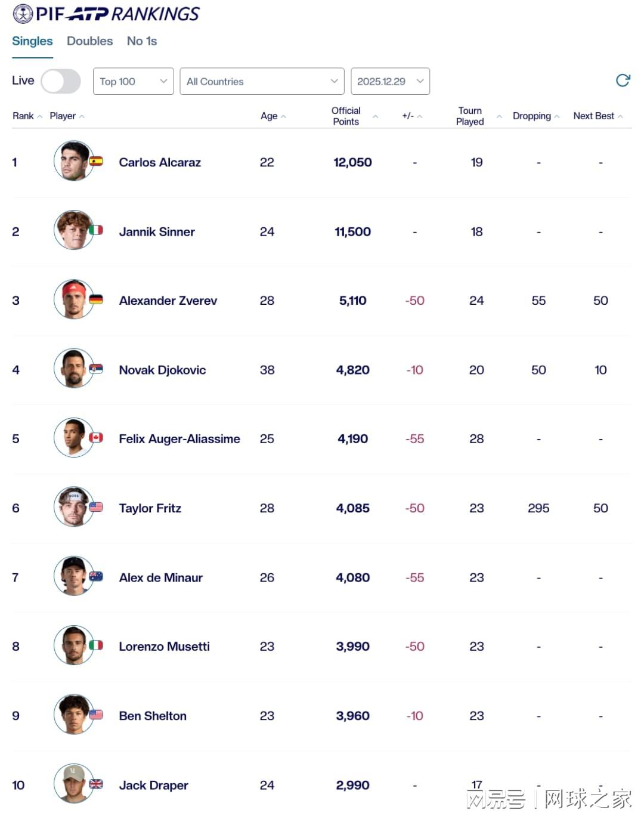Open the Top 100 dropdown
The width and height of the screenshot is (644, 819).
[133, 81]
